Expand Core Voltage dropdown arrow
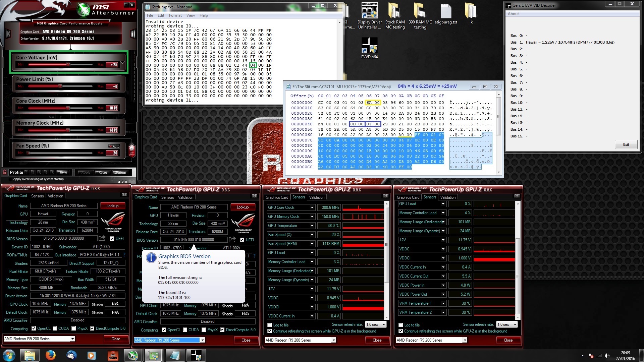 coord(123,63)
